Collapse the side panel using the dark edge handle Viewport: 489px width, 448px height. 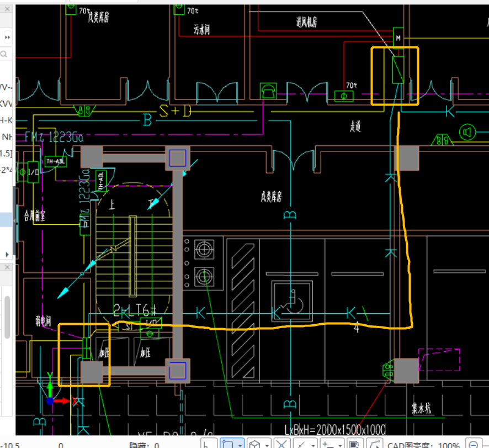click(14, 221)
